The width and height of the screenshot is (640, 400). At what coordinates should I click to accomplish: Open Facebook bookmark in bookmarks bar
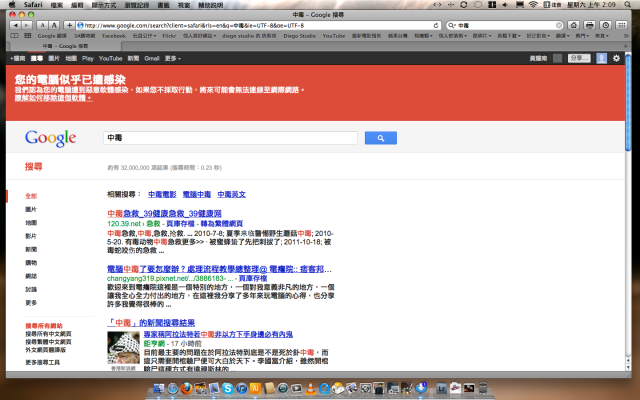click(x=114, y=36)
